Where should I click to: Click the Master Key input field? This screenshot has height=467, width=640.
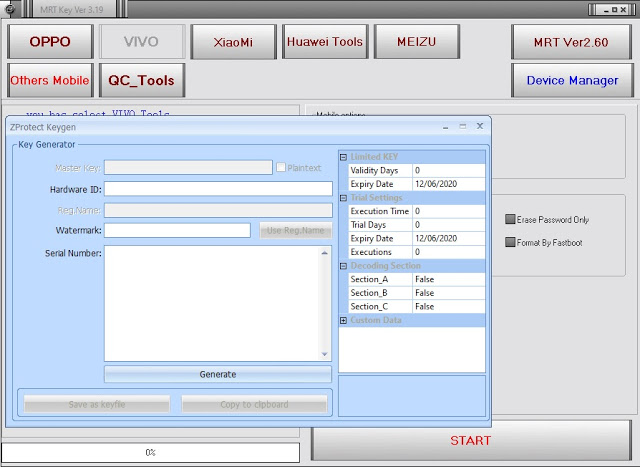pos(188,167)
